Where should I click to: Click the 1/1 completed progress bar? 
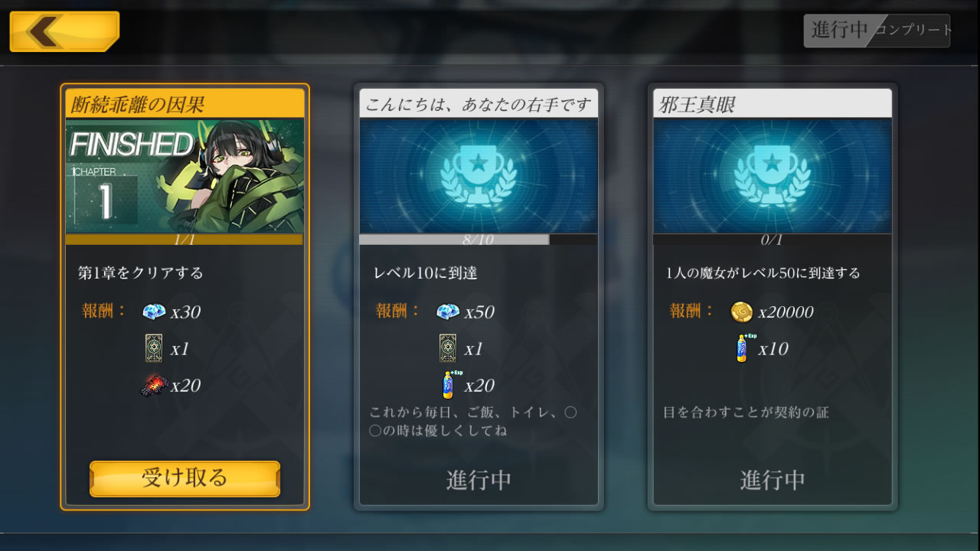[185, 240]
